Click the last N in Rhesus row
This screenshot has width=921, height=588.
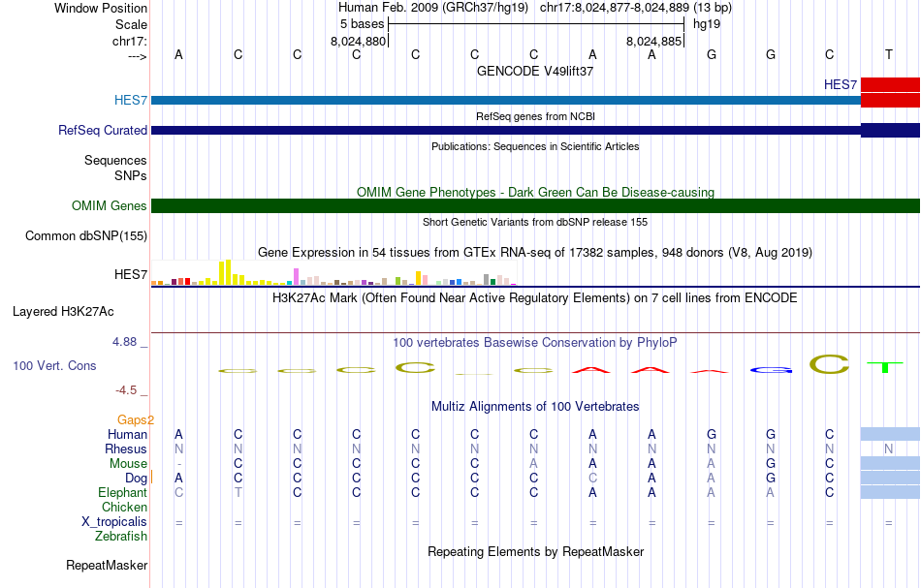[889, 449]
